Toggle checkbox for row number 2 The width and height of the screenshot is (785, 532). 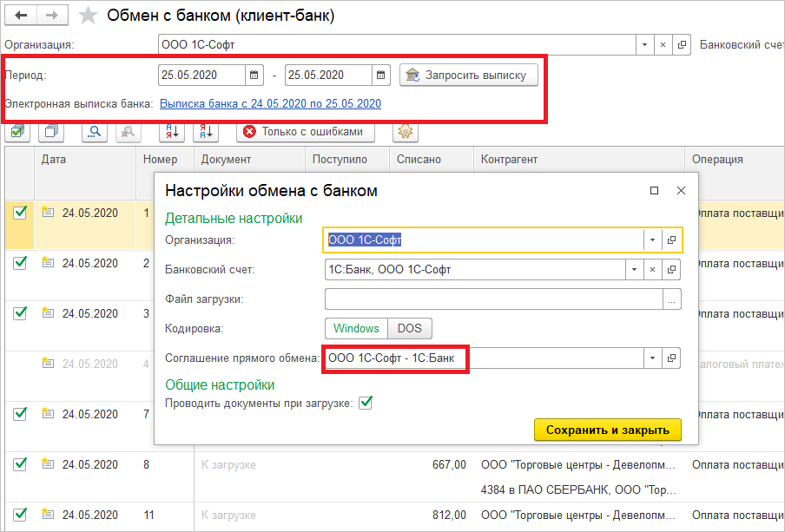(x=19, y=262)
